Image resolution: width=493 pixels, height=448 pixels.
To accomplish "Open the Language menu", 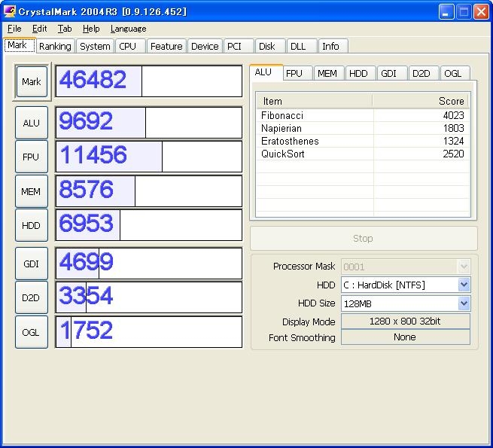I will (x=128, y=29).
